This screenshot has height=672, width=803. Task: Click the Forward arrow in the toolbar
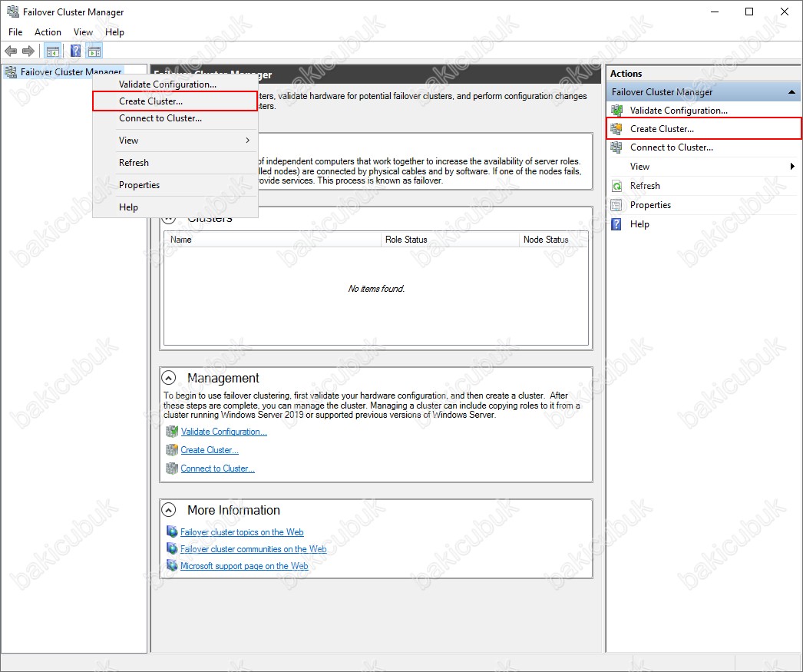[x=28, y=51]
